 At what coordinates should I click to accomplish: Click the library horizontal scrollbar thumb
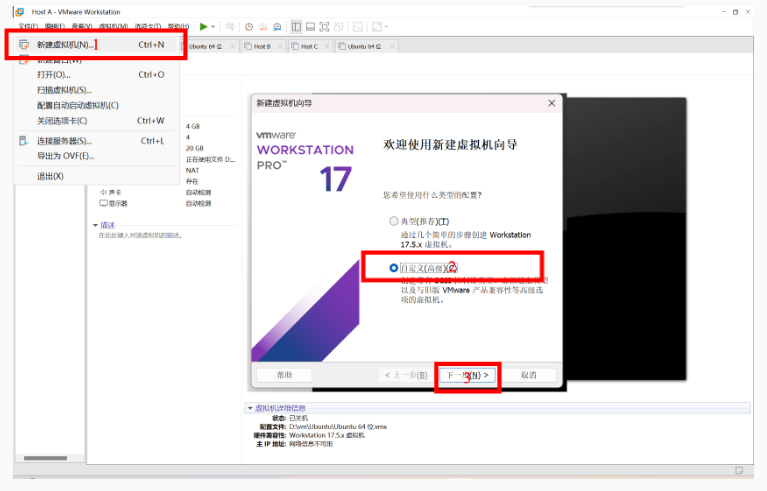pyautogui.click(x=45, y=458)
